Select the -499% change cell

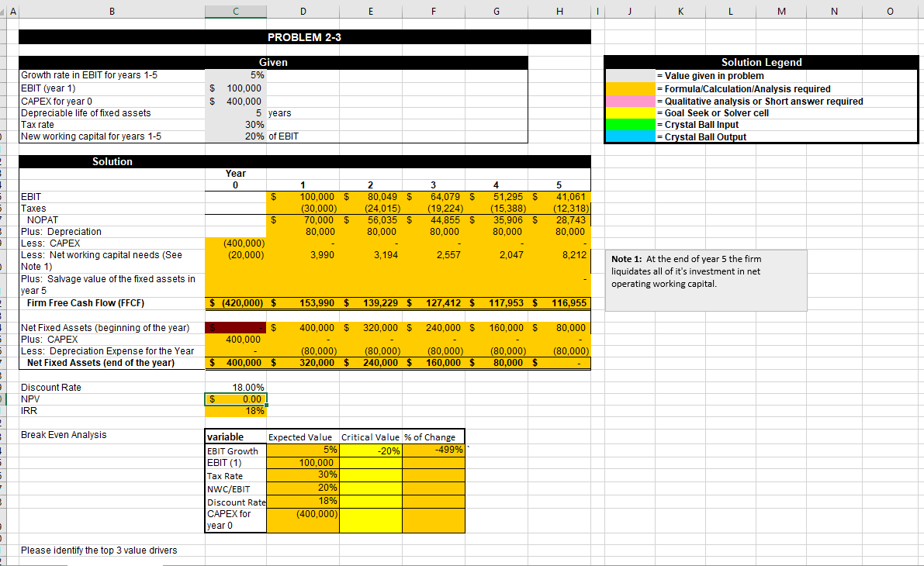click(433, 450)
